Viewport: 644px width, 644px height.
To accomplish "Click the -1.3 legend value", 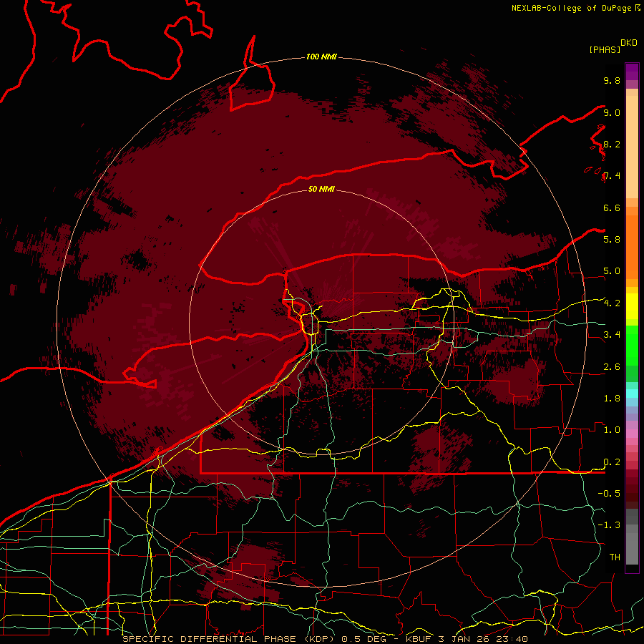I will (609, 525).
